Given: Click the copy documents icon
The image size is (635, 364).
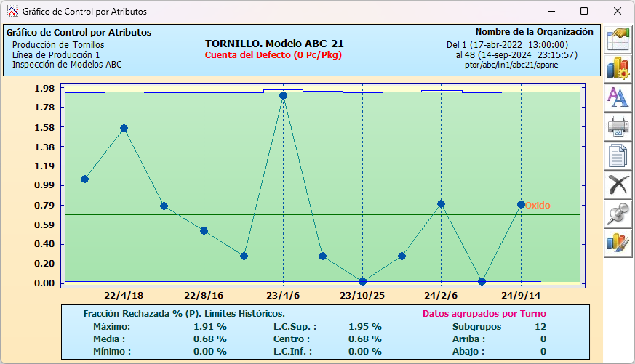Looking at the screenshot, I should (x=618, y=155).
